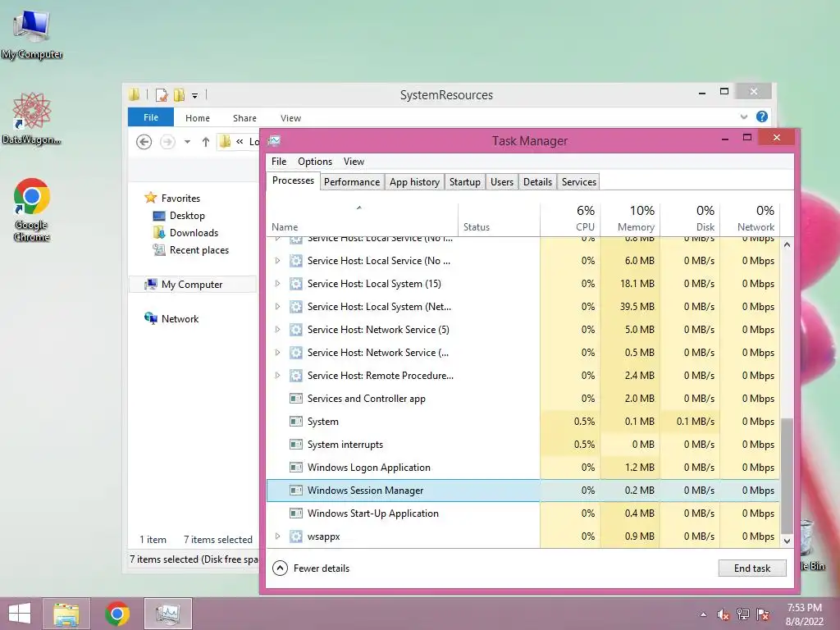
Task: Click Explorer Up arrow button
Action: click(x=206, y=142)
